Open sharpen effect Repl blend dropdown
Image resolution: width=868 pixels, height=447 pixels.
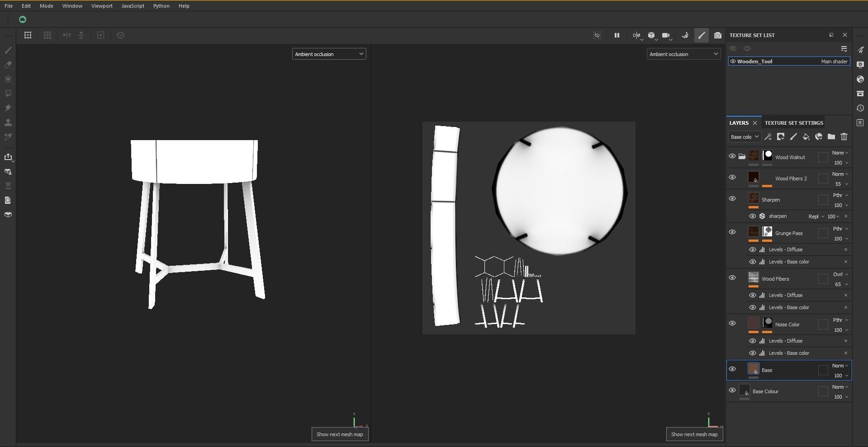pyautogui.click(x=816, y=216)
